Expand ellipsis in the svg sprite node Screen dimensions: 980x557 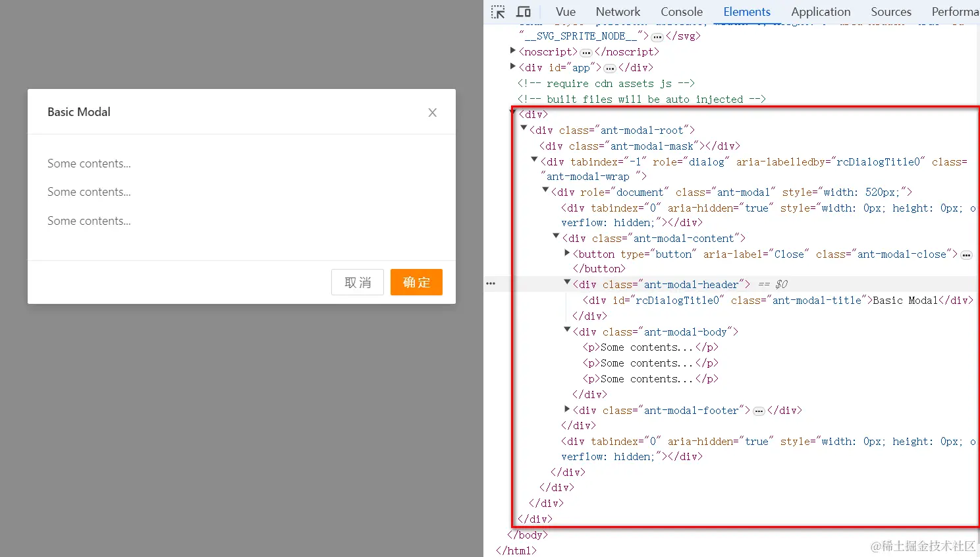(657, 37)
